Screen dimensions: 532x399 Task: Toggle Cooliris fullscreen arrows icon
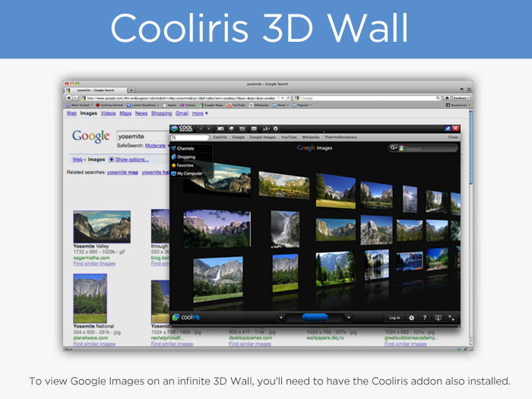pos(451,318)
